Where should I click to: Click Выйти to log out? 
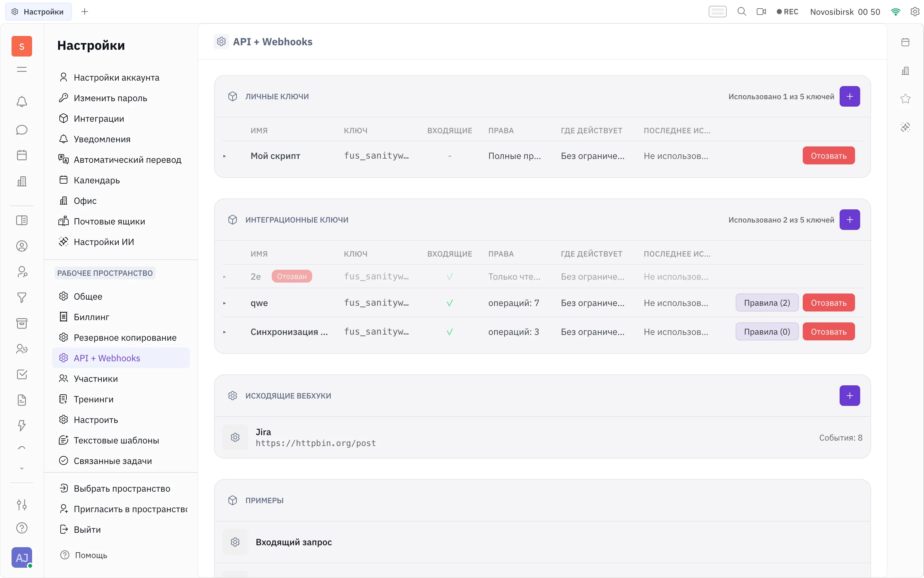pyautogui.click(x=121, y=530)
